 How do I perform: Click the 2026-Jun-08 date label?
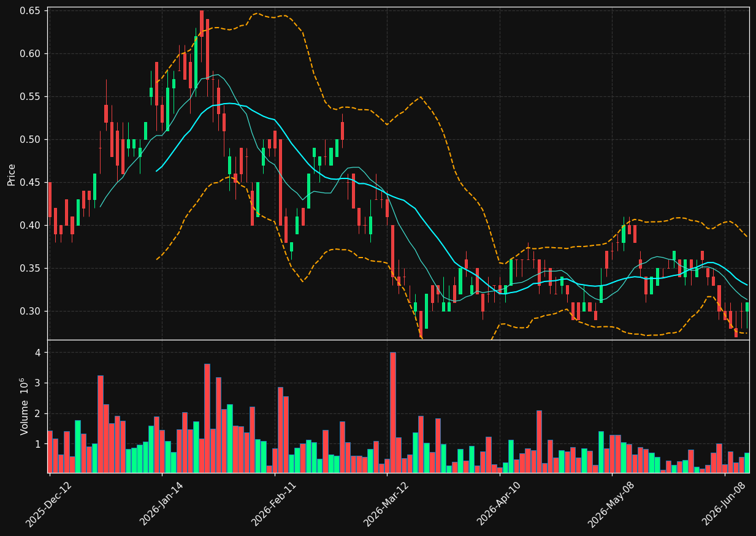tap(724, 504)
